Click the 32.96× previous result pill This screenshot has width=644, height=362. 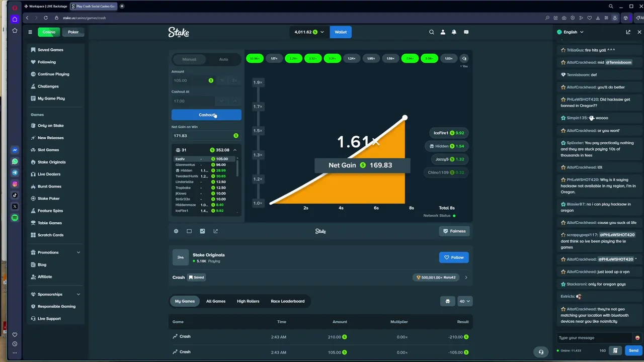point(255,58)
